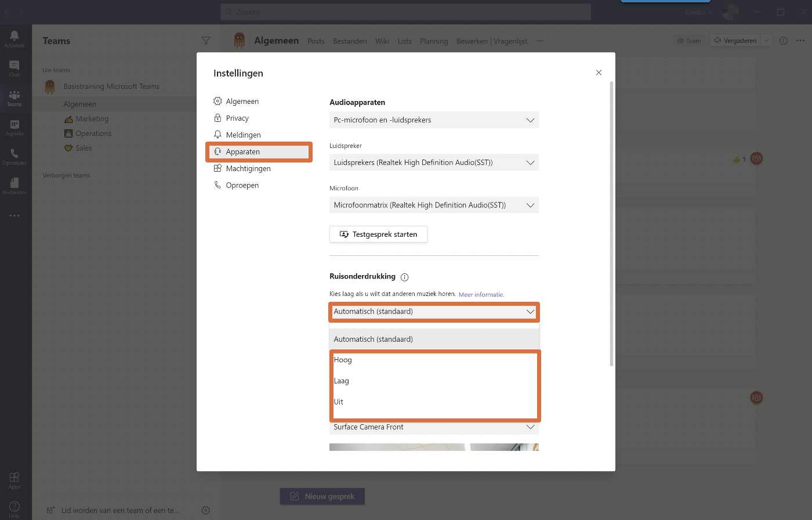Switch to the Wiki tab
Screen dimensions: 812x520
[x=382, y=41]
